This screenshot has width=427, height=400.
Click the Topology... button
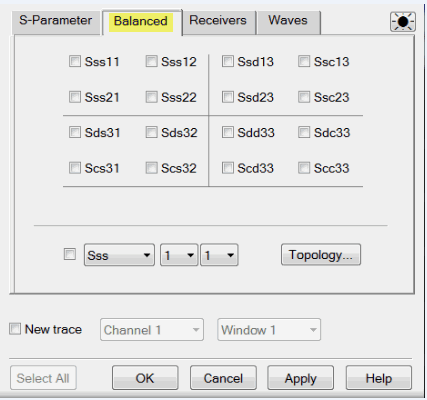pos(321,255)
